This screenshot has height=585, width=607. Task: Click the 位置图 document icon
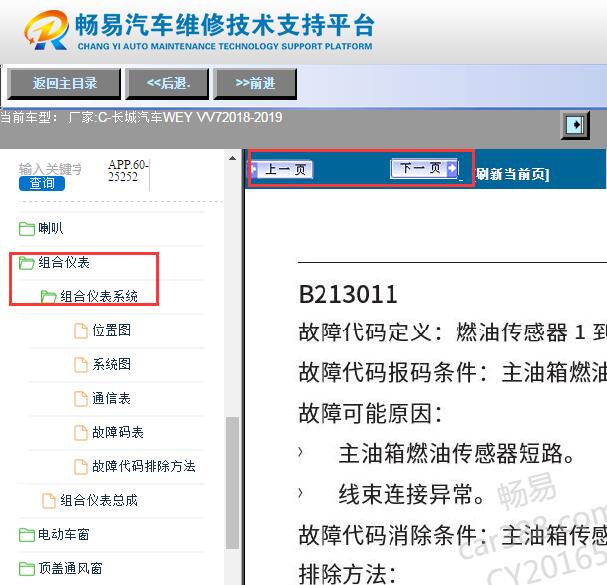point(81,331)
